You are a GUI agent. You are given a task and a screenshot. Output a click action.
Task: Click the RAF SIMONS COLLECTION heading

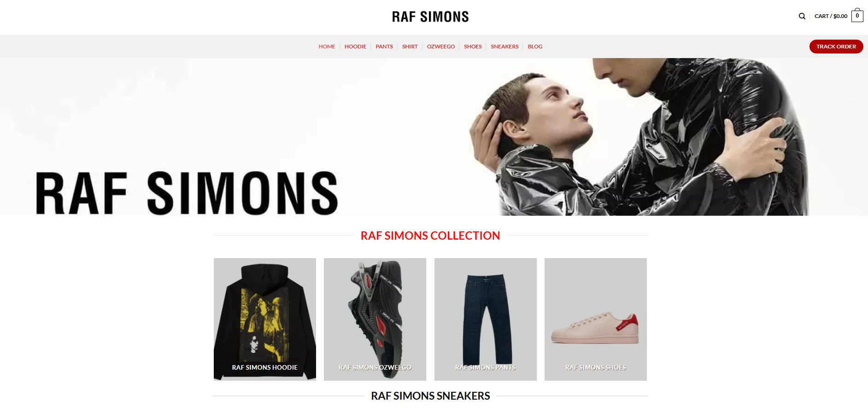430,236
